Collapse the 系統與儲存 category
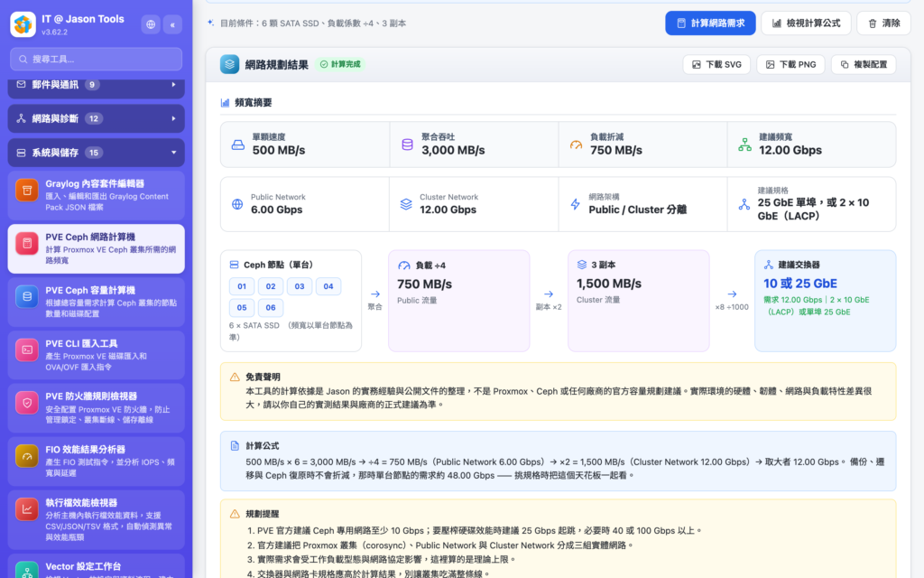The height and width of the screenshot is (578, 924). pos(96,153)
